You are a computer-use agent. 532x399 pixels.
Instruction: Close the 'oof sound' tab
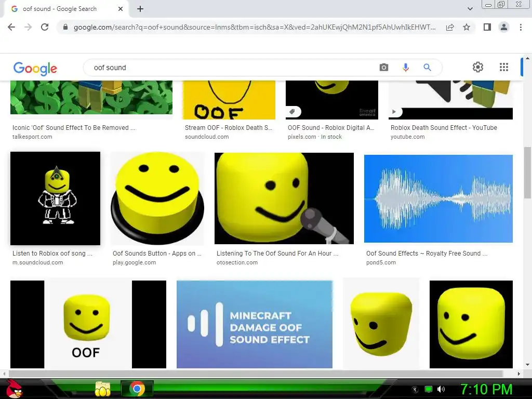(x=121, y=9)
